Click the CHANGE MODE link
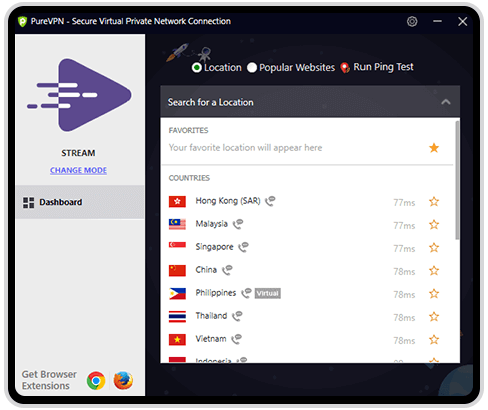Image resolution: width=488 pixels, height=410 pixels. 78,170
